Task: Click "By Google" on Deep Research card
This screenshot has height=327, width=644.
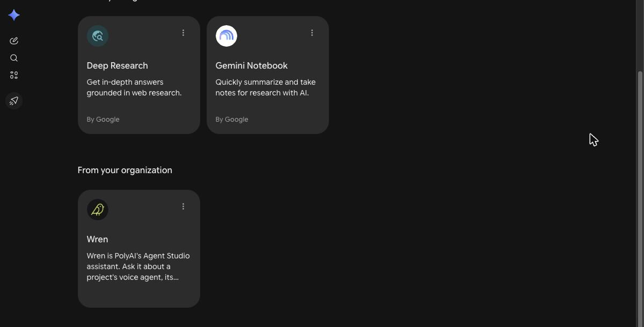Action: pyautogui.click(x=103, y=120)
